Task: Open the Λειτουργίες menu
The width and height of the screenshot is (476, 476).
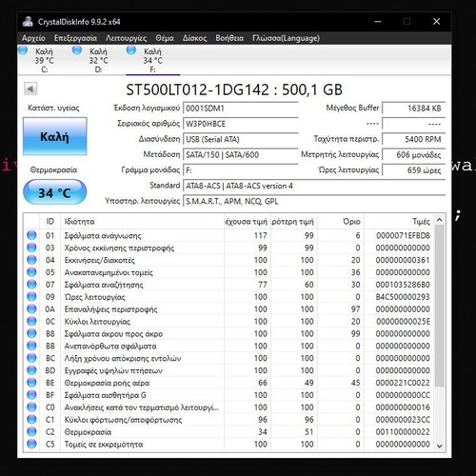Action: 126,38
